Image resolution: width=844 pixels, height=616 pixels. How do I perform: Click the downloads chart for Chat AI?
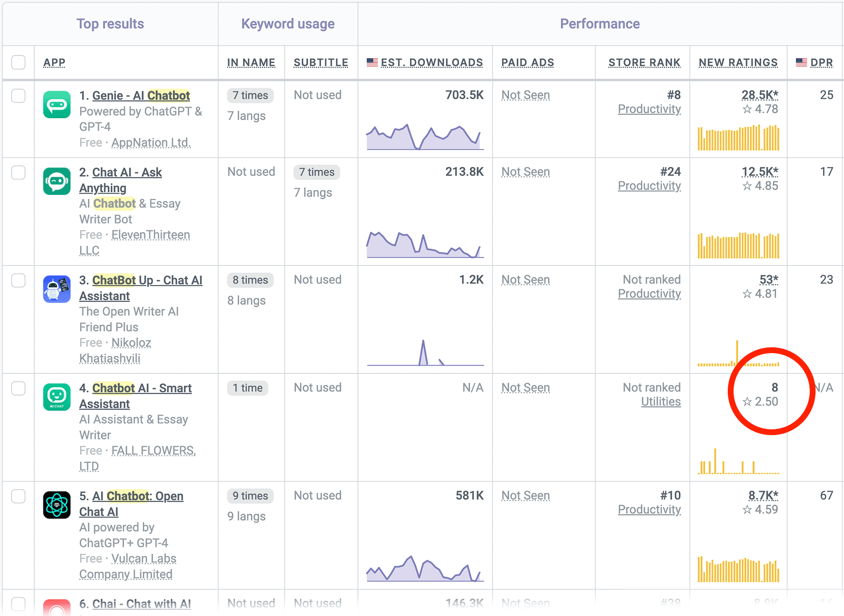coord(425,245)
